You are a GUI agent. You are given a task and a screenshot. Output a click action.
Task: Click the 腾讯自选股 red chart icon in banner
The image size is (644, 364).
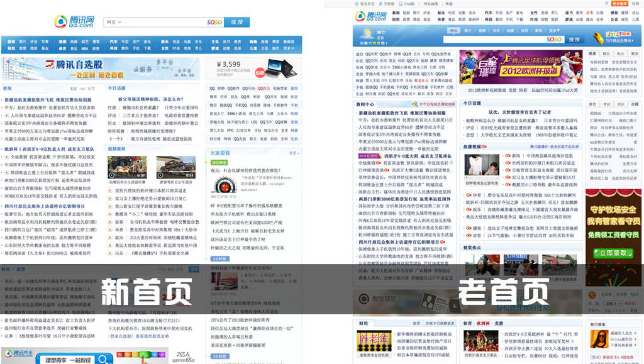click(x=50, y=64)
